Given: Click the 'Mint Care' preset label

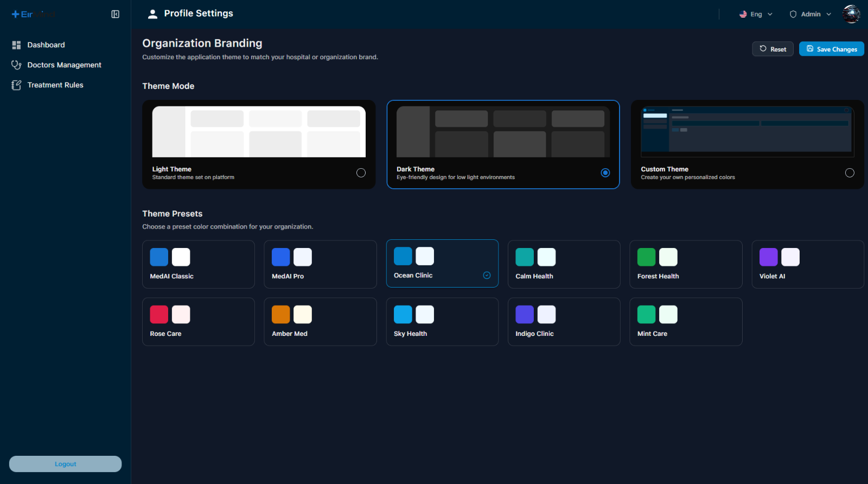Looking at the screenshot, I should tap(652, 334).
